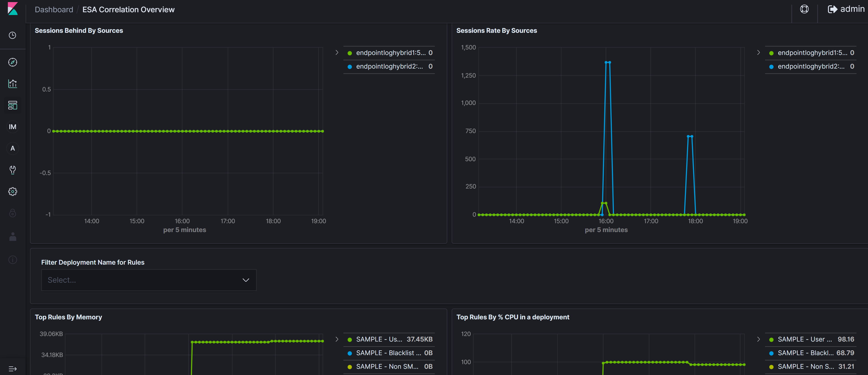Viewport: 868px width, 375px height.
Task: Open Dev Tools wrench icon
Action: (x=12, y=170)
